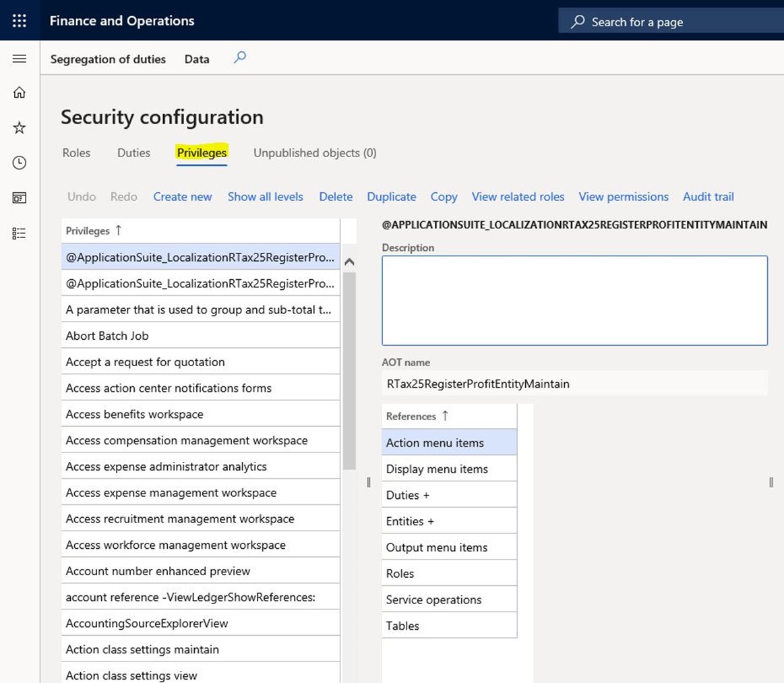Expand the hamburger navigation menu
784x683 pixels.
coord(20,59)
